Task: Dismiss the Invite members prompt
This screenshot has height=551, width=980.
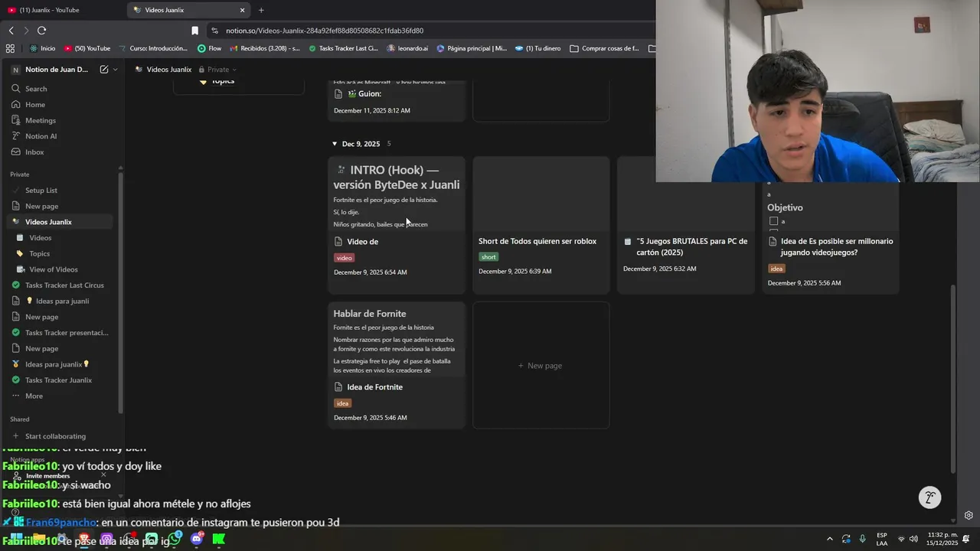Action: point(103,475)
